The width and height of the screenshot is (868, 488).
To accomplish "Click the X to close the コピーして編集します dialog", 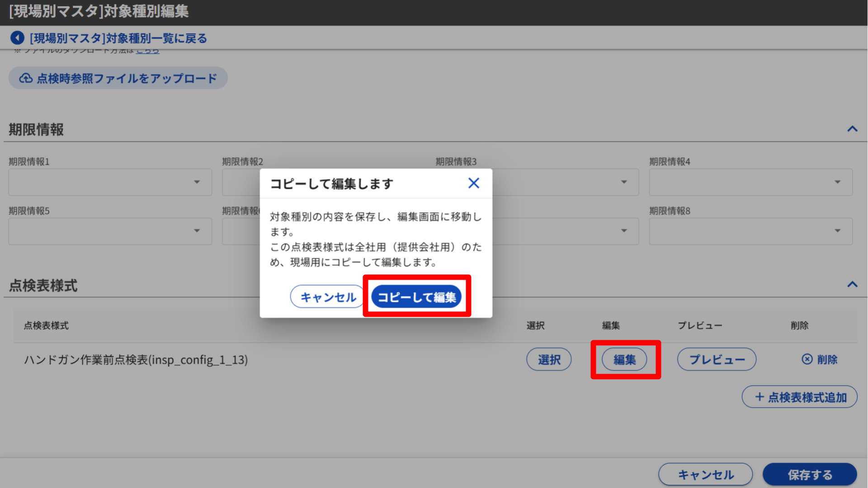I will (473, 183).
